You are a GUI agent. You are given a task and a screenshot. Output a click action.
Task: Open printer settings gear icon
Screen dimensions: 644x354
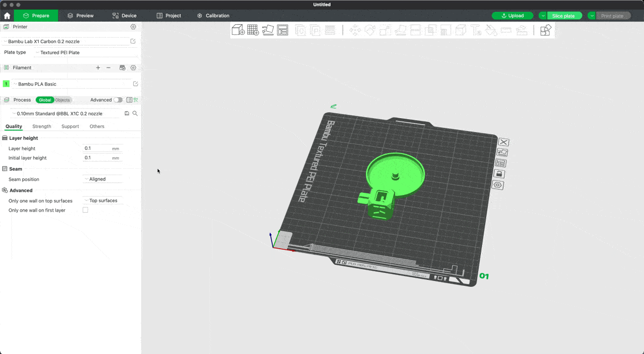133,27
